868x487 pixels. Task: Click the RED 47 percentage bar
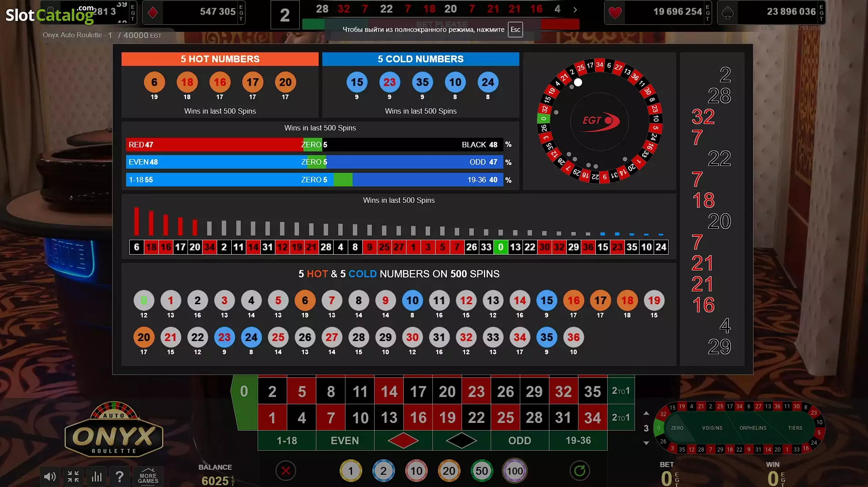[215, 145]
